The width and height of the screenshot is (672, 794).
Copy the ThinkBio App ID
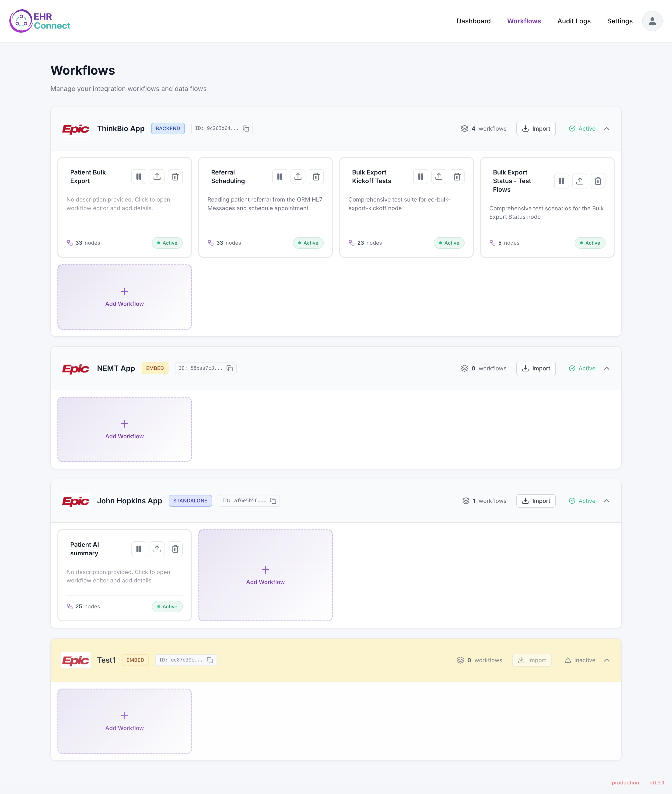click(x=246, y=129)
